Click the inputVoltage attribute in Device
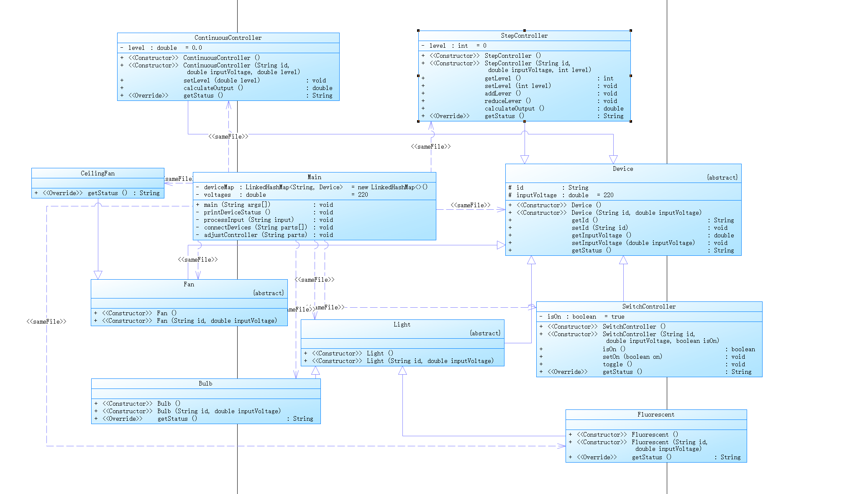Viewport: 868px width, 494px height. pyautogui.click(x=536, y=195)
